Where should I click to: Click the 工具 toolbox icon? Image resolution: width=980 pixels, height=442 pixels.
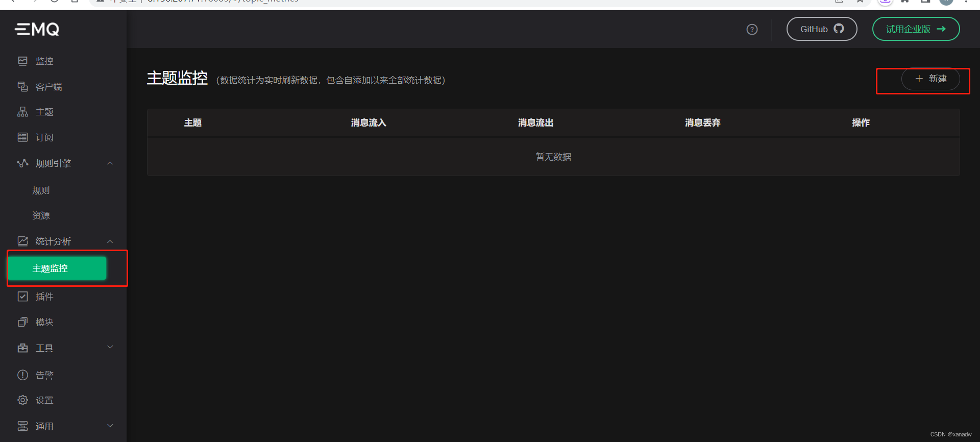(22, 348)
